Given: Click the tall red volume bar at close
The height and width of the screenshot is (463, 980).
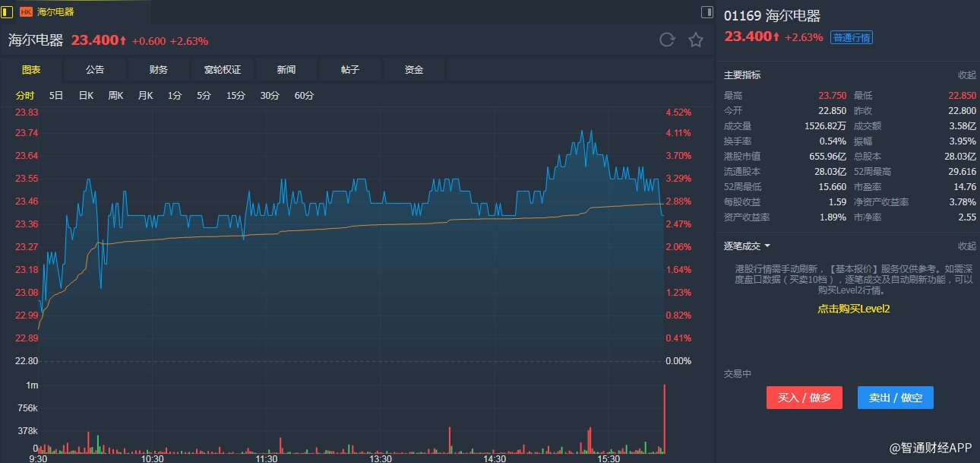Looking at the screenshot, I should tap(665, 418).
